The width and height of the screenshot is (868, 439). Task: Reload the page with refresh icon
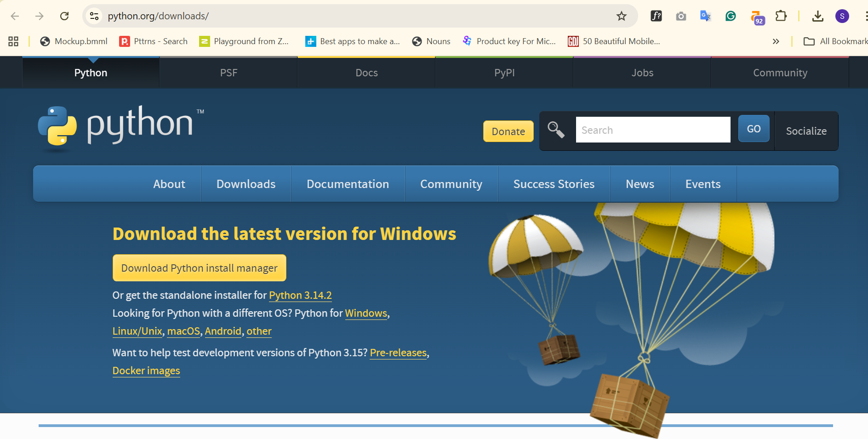(x=64, y=16)
